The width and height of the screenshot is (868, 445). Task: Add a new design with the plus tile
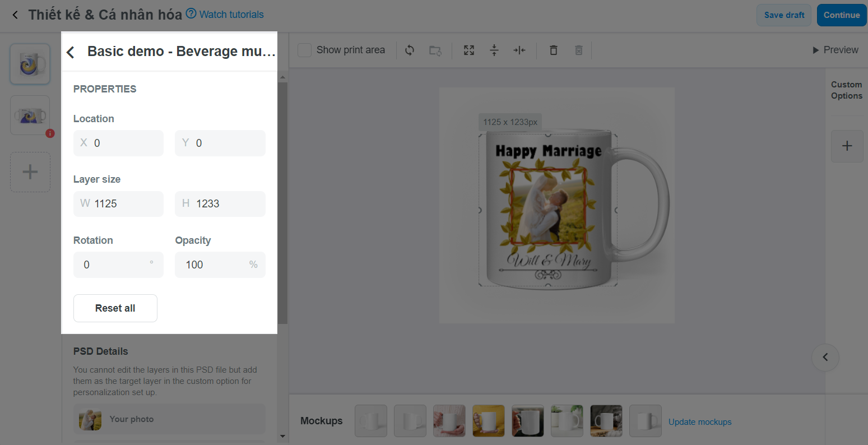[30, 172]
